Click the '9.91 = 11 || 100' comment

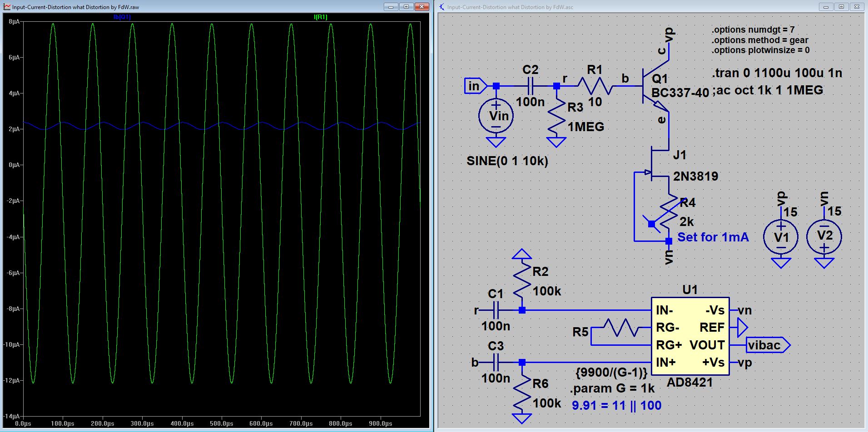pyautogui.click(x=617, y=405)
